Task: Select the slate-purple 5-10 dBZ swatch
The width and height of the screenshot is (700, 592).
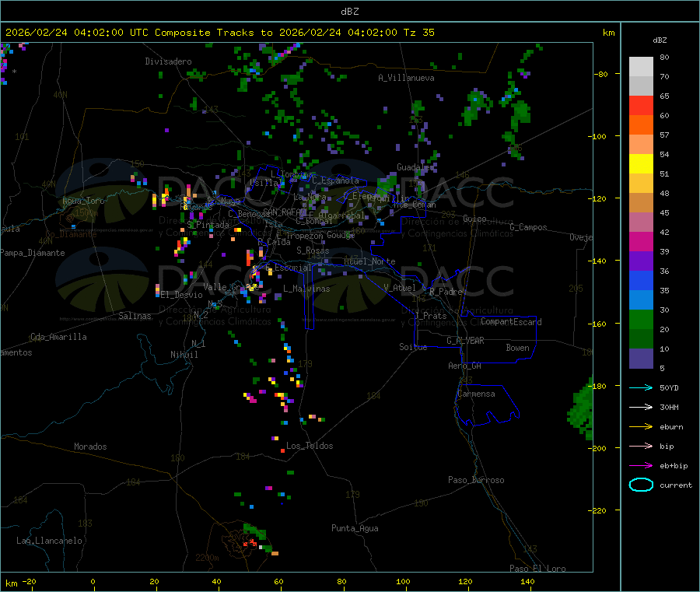Action: tap(641, 359)
